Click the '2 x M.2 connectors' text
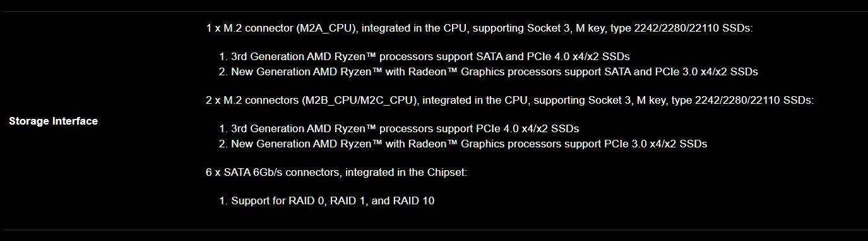This screenshot has width=868, height=241. click(x=253, y=100)
